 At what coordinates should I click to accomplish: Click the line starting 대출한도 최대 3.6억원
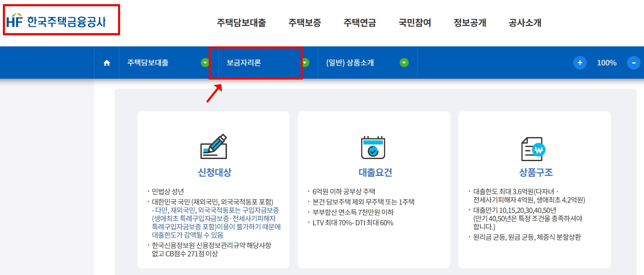tap(516, 191)
